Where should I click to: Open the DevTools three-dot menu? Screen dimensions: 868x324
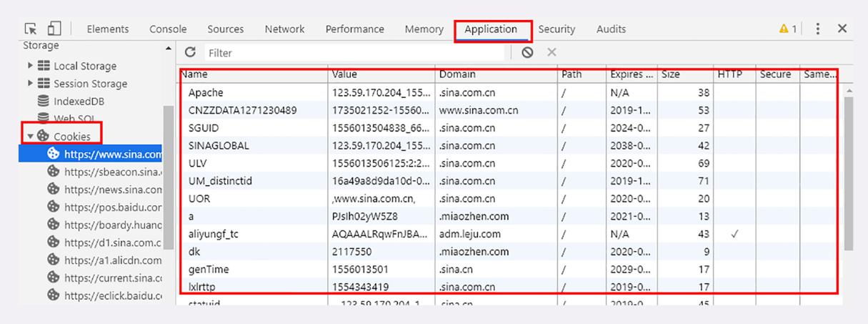pos(818,29)
